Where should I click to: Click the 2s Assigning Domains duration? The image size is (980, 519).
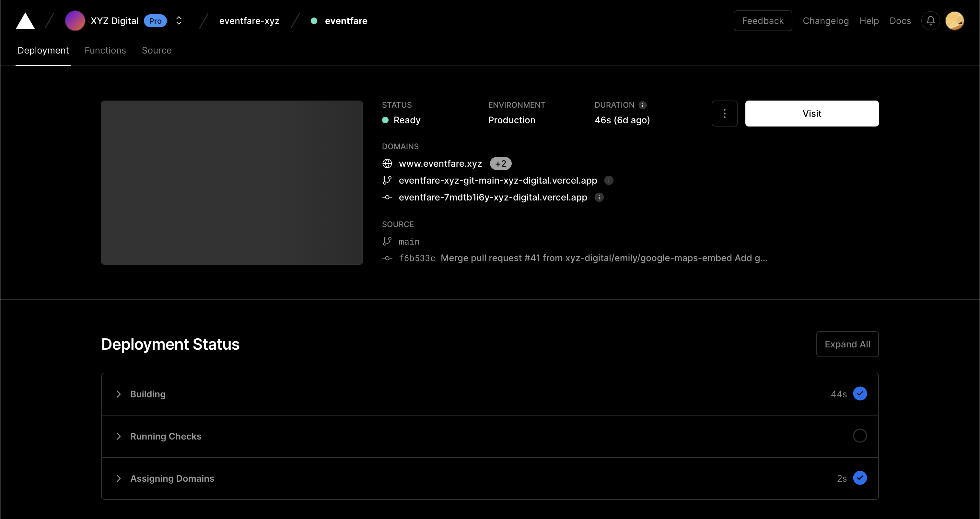tap(842, 479)
